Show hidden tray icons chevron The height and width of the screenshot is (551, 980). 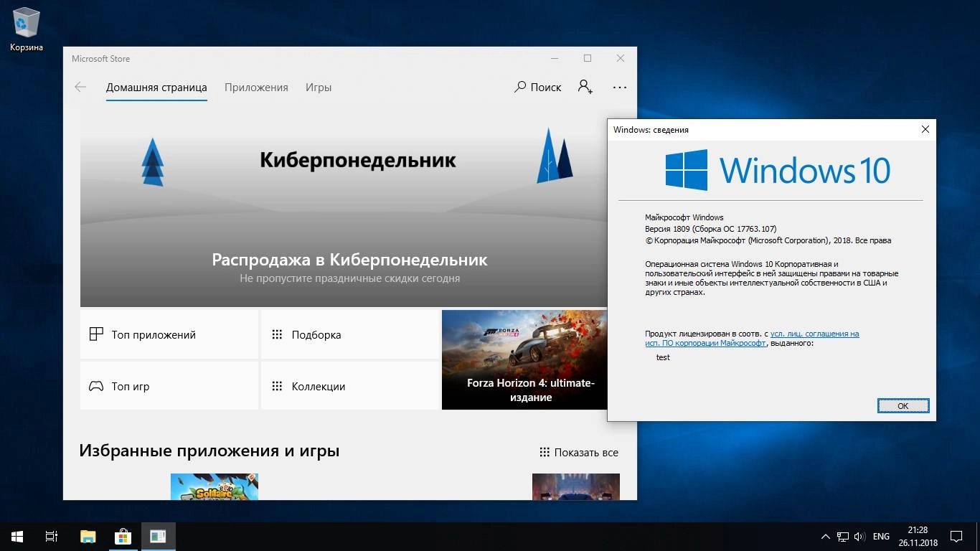[824, 537]
